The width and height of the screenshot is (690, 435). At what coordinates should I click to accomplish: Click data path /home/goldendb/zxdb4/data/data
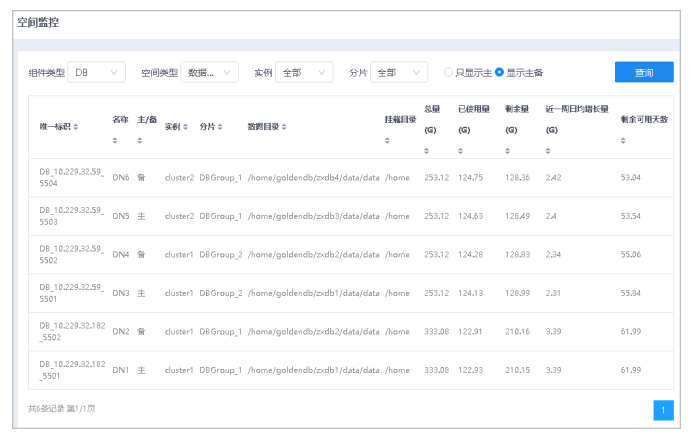(x=313, y=178)
